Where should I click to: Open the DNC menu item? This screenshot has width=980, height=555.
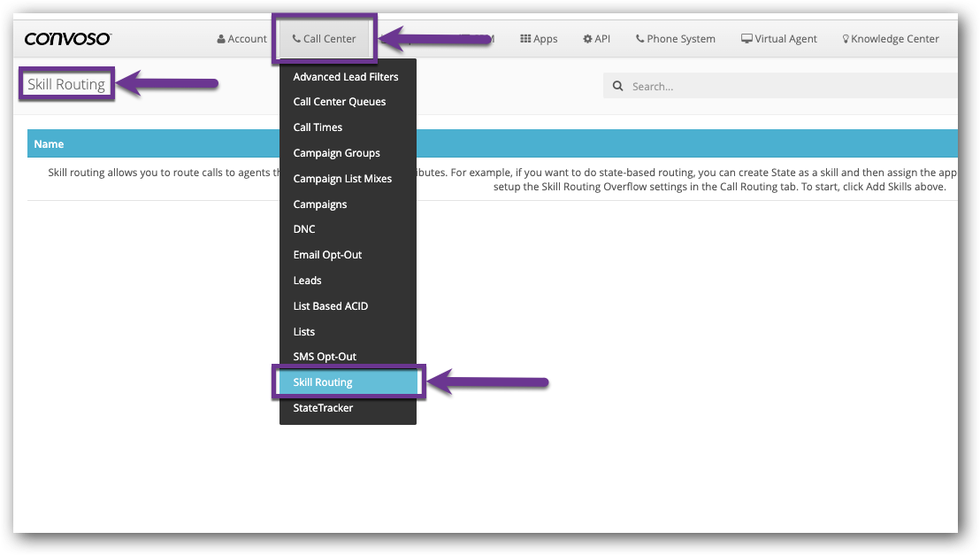tap(304, 229)
